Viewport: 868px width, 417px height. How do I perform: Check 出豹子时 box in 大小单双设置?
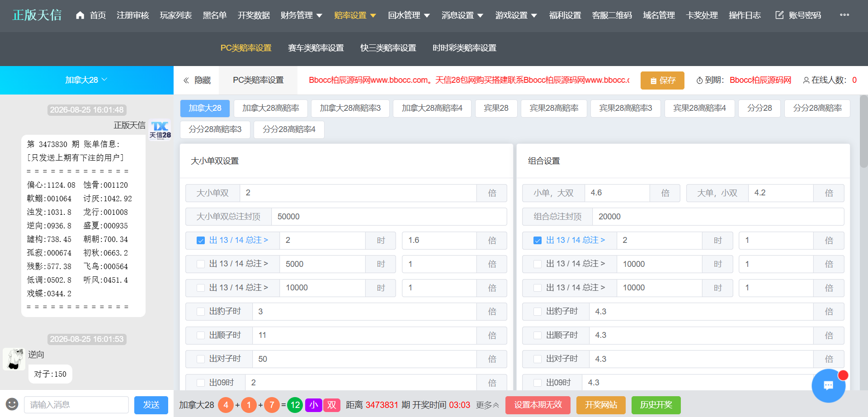coord(201,312)
